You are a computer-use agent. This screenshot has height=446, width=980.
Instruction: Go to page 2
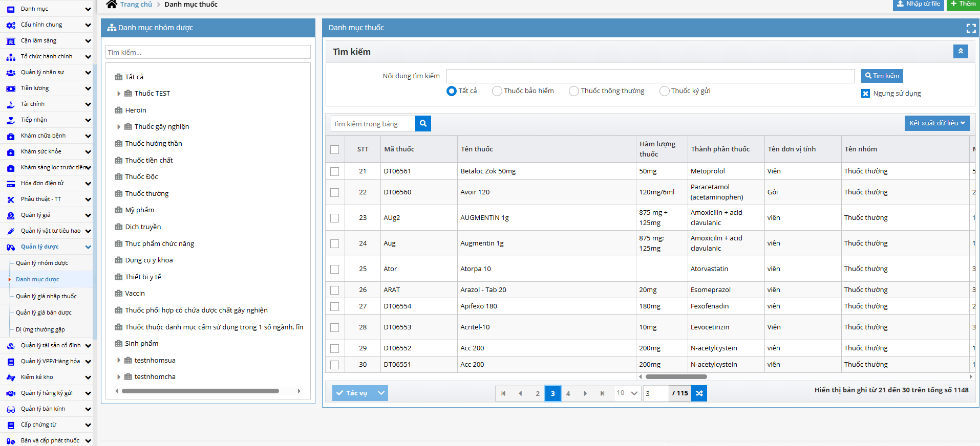(538, 393)
